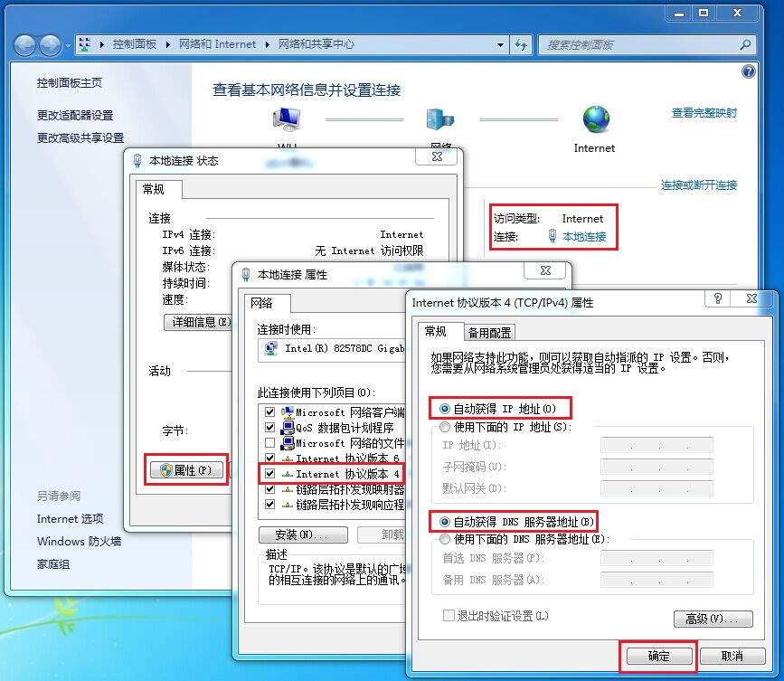Click the refresh icon beside address bar
The image size is (784, 681).
[x=522, y=44]
